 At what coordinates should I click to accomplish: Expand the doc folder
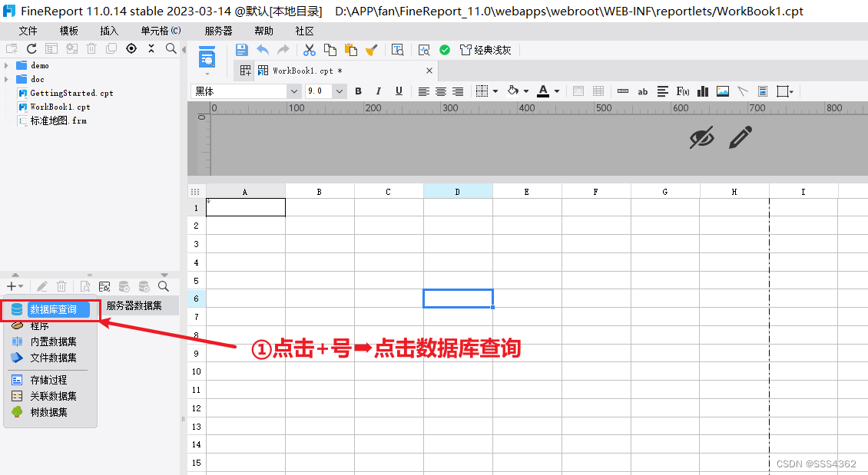(x=7, y=79)
